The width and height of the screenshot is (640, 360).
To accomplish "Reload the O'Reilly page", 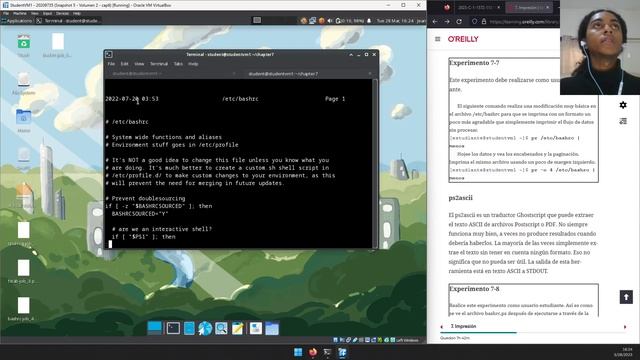I will 459,21.
